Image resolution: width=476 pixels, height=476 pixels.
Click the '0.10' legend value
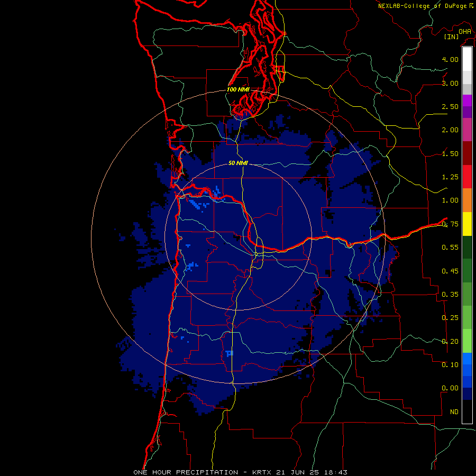pos(450,364)
